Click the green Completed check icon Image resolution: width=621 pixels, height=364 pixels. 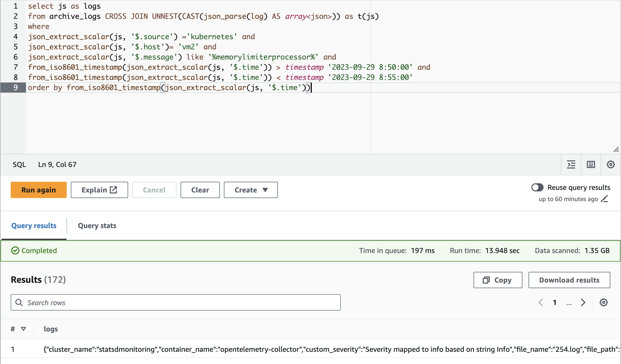coord(15,250)
